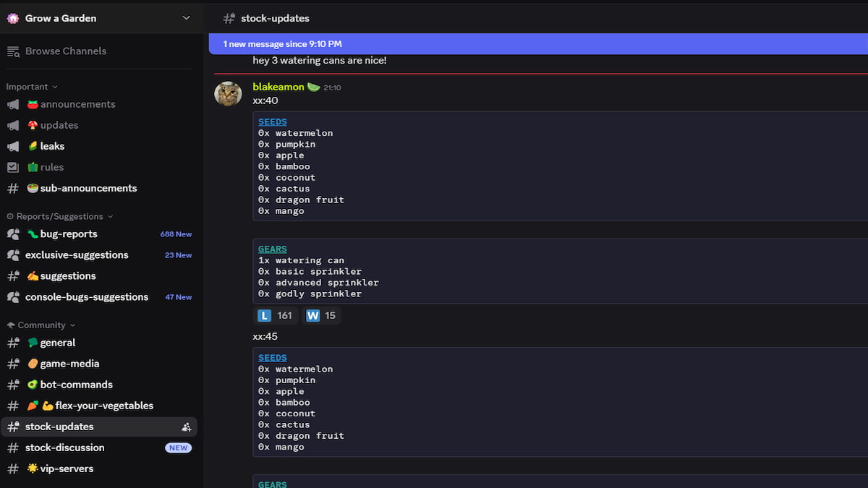Switch to the general channel
Viewport: 868px width, 488px height.
pos(54,343)
